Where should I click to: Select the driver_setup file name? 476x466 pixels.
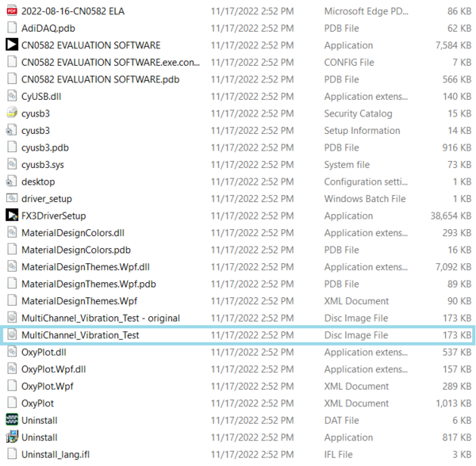47,199
